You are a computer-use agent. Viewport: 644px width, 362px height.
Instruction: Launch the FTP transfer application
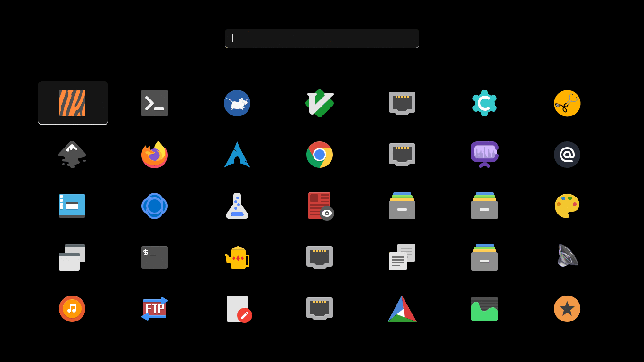(155, 309)
